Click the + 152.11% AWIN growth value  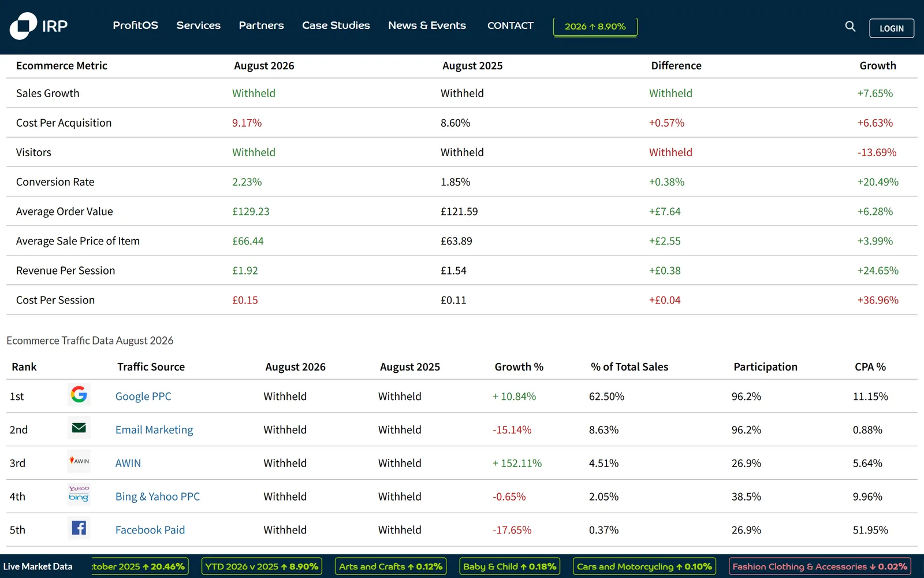[517, 463]
